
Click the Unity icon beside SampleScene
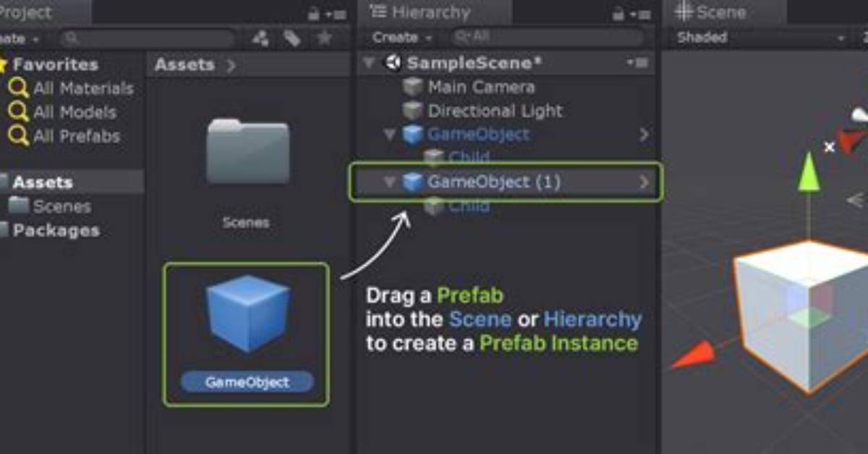[x=393, y=63]
